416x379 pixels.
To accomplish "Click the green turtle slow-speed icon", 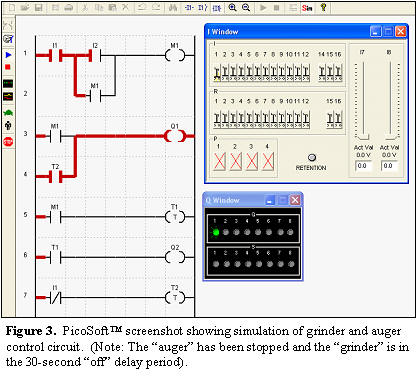I will (8, 112).
